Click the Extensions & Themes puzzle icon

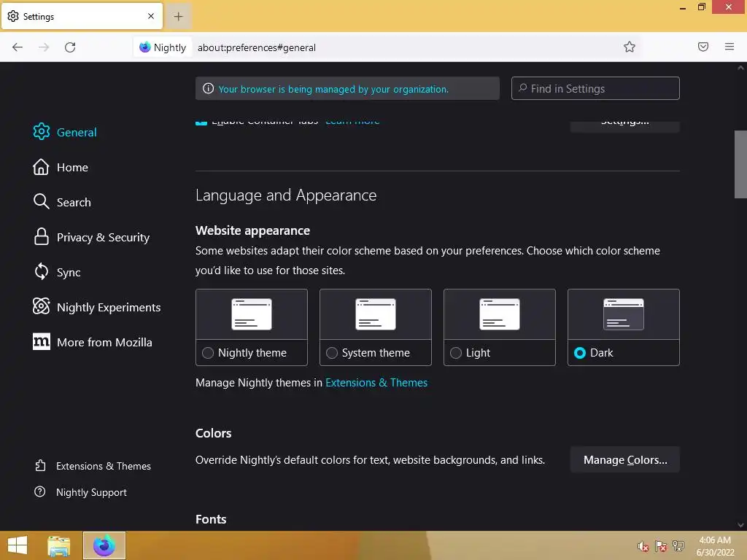coord(41,465)
